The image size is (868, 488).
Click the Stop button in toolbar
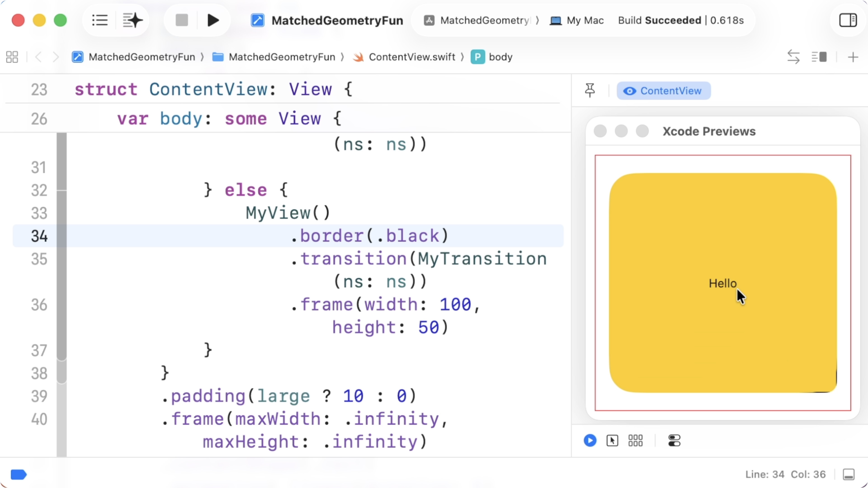(182, 20)
